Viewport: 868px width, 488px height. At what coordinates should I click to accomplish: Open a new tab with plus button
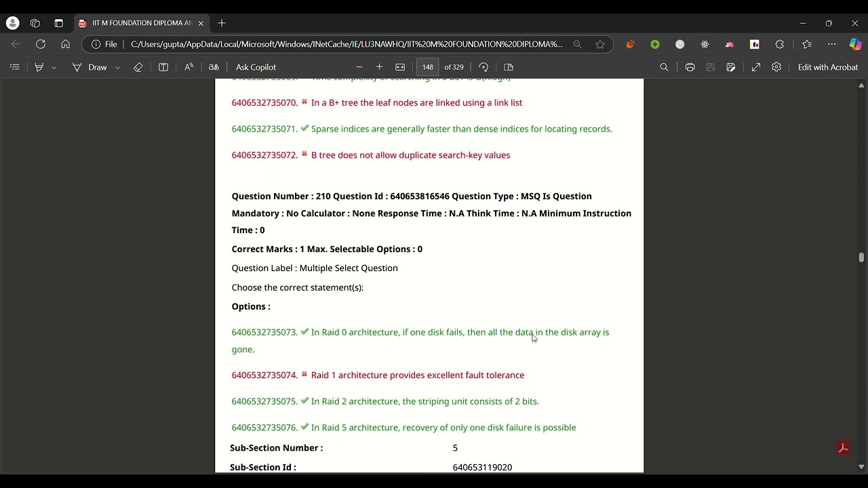coord(222,23)
